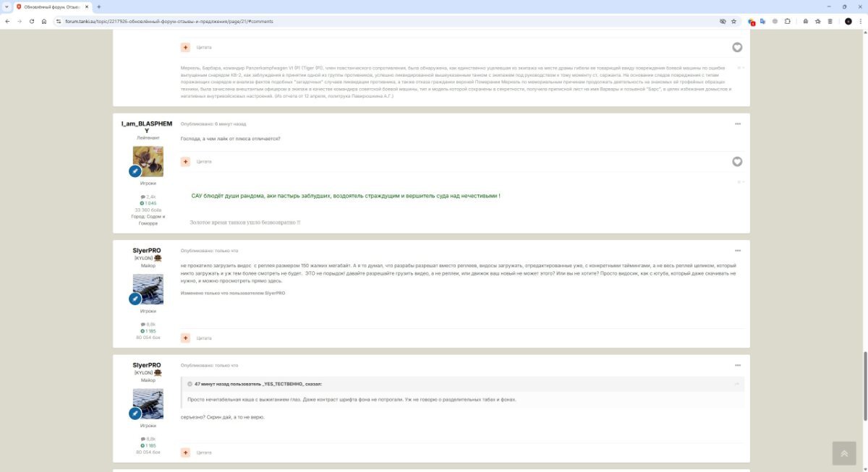
Task: Jump to top with the up-arrow button
Action: pyautogui.click(x=844, y=453)
